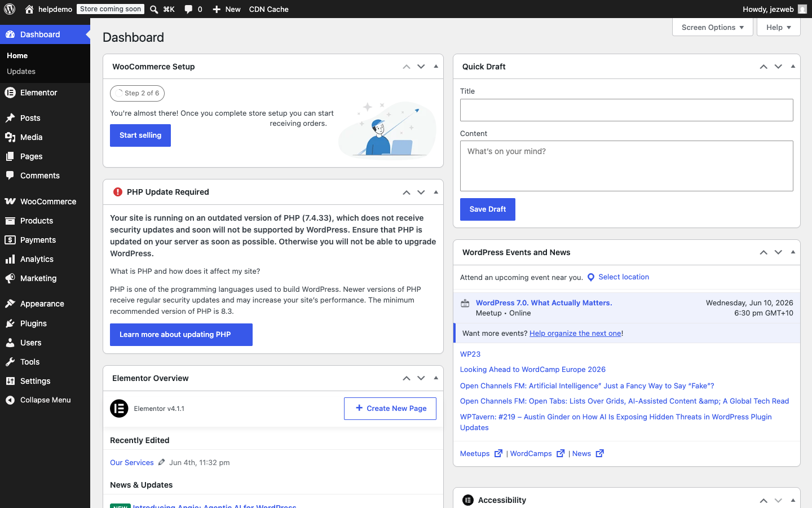Click the Products sidebar icon

coord(10,221)
